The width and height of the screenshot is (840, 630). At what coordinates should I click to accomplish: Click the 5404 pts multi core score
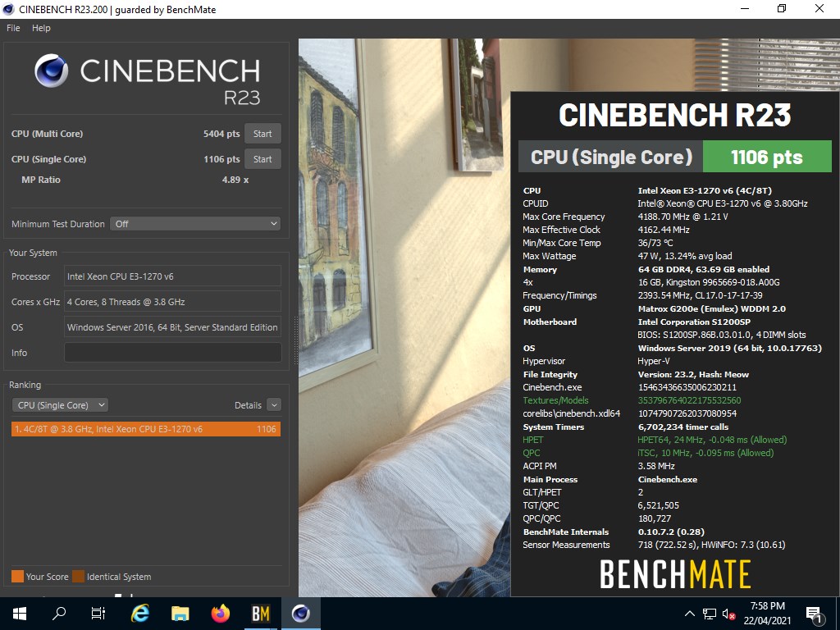[x=221, y=134]
